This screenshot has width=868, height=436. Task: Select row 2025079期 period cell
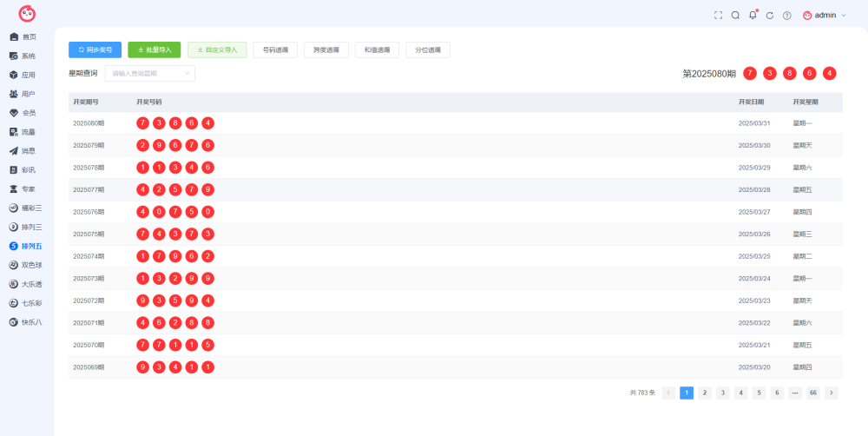click(89, 145)
